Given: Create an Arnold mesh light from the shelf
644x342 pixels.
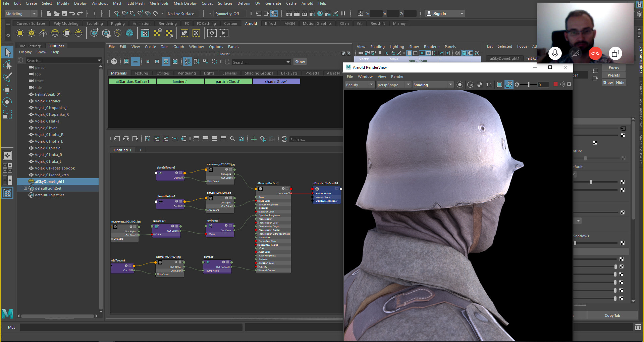Looking at the screenshot, I should tap(32, 33).
